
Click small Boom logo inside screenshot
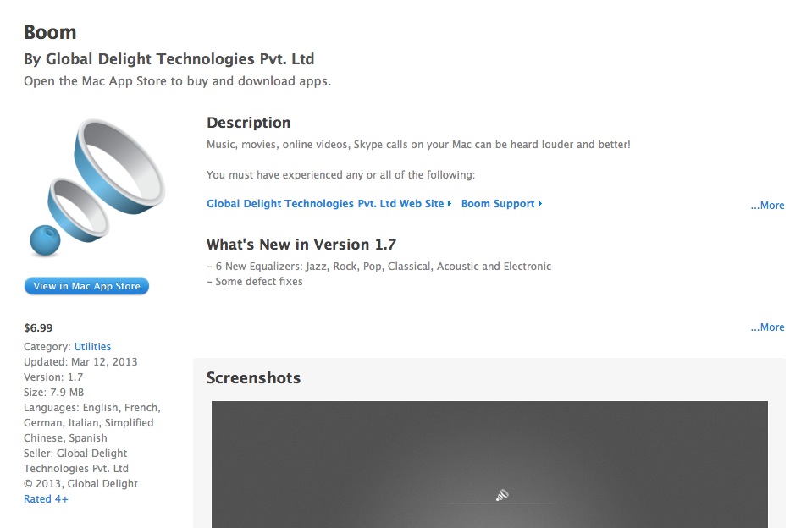click(502, 495)
